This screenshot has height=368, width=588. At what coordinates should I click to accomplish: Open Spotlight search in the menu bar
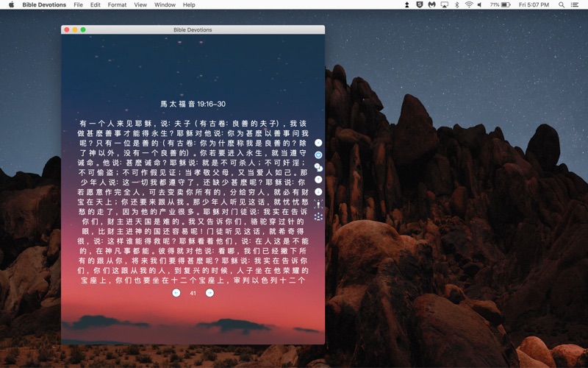(564, 4)
